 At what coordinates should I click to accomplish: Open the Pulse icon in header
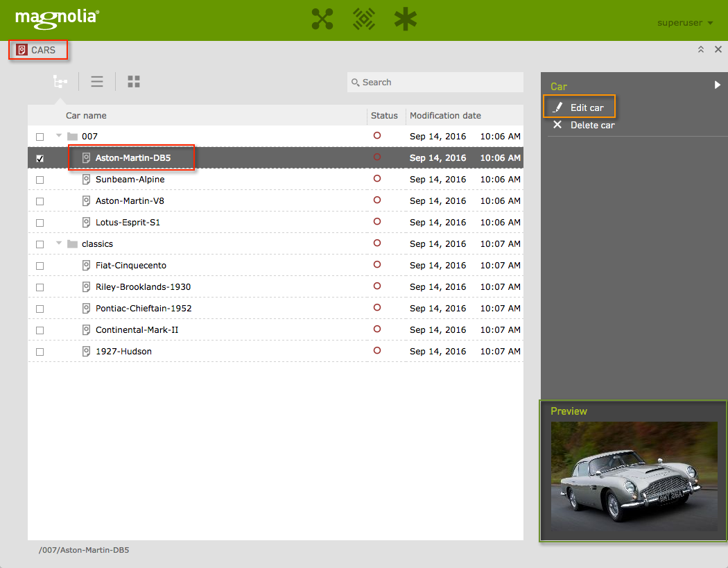click(x=364, y=19)
